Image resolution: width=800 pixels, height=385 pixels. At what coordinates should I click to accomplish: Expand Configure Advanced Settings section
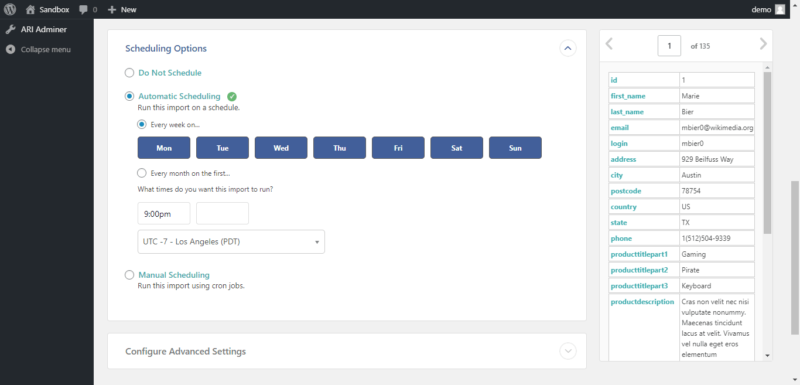568,351
